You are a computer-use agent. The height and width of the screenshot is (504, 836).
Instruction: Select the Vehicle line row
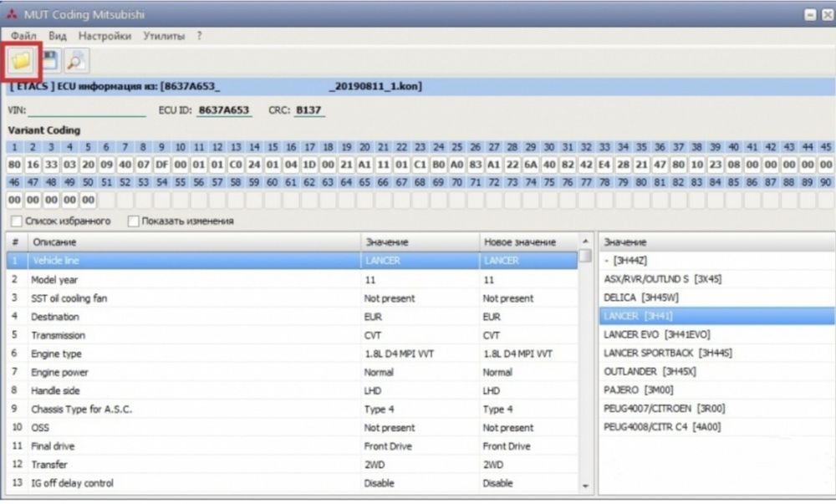(292, 261)
